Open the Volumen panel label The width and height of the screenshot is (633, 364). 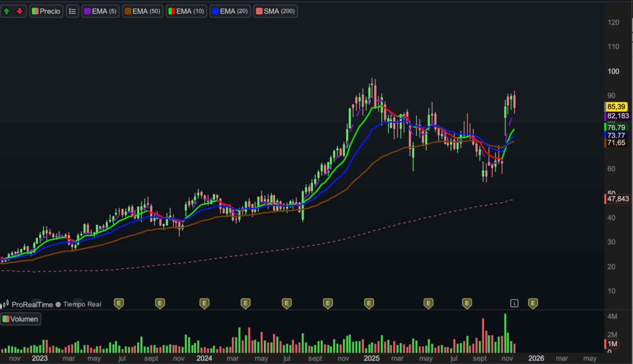pos(21,319)
